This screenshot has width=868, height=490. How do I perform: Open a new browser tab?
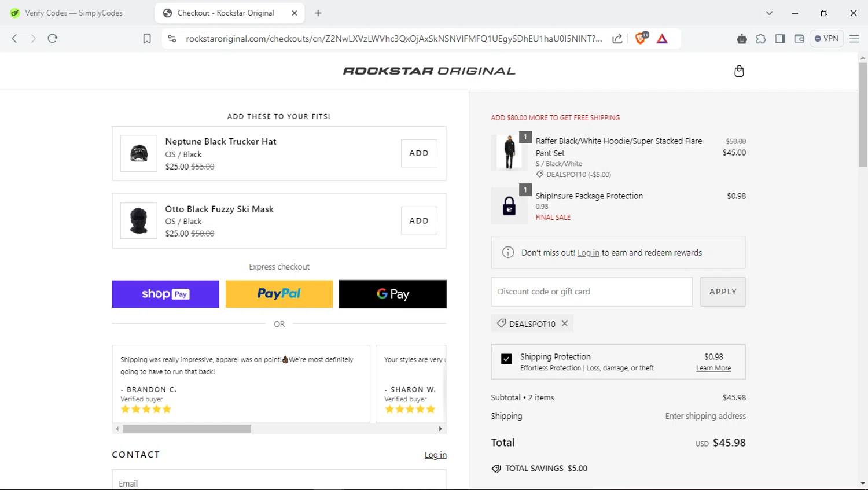318,13
